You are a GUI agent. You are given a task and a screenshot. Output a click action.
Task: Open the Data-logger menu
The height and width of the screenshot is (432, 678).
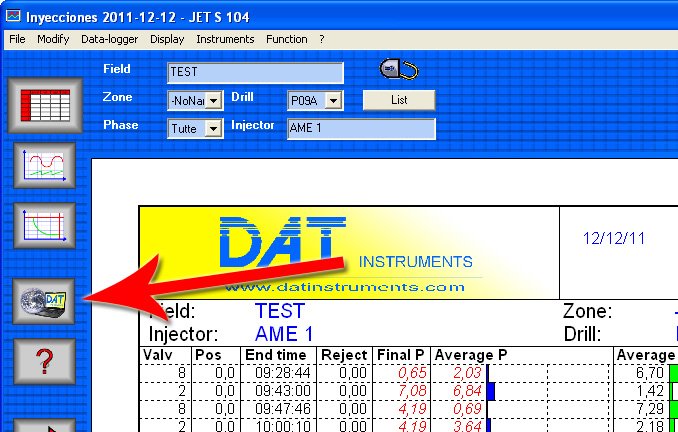click(x=110, y=39)
